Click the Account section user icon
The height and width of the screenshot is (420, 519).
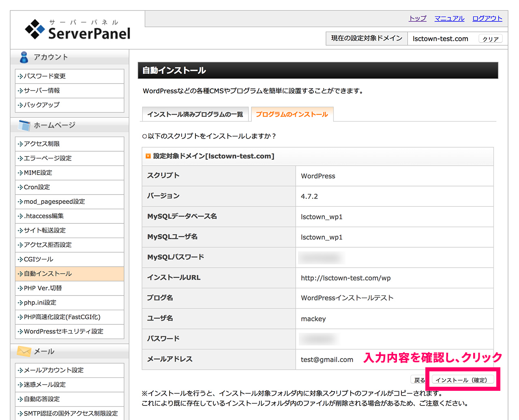coord(24,57)
